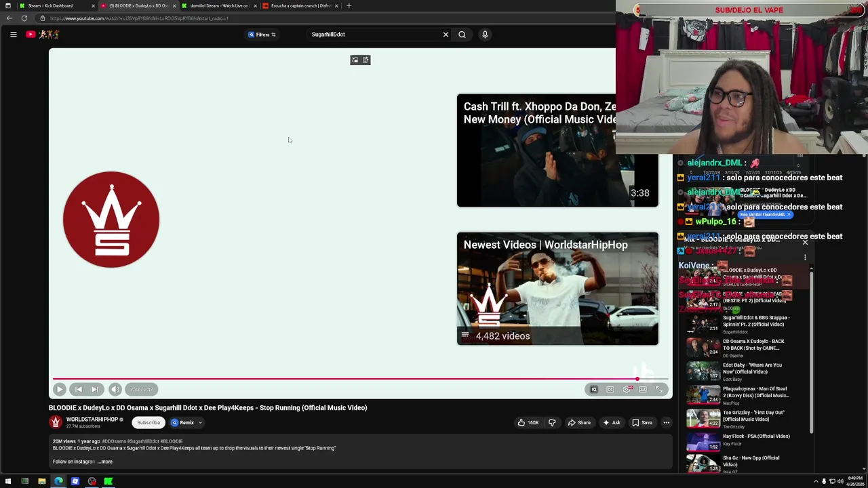Open File Explorer from taskbar
This screenshot has width=868, height=488.
(x=42, y=481)
